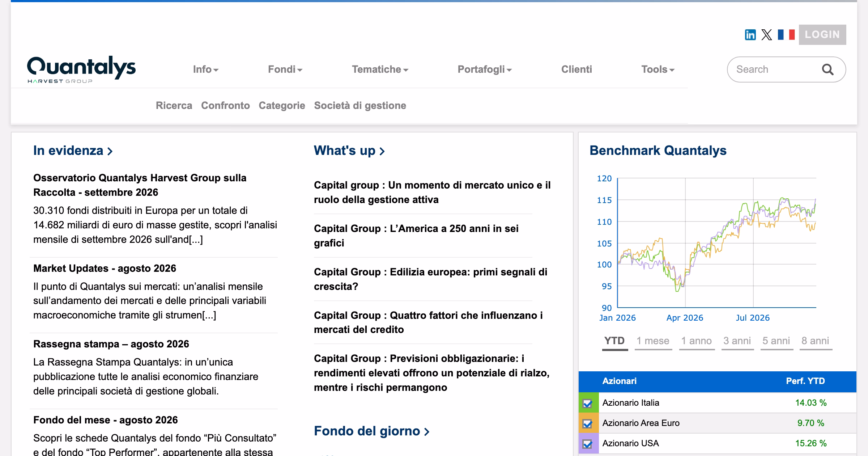Click the Azionari table header
The height and width of the screenshot is (456, 868).
(619, 381)
